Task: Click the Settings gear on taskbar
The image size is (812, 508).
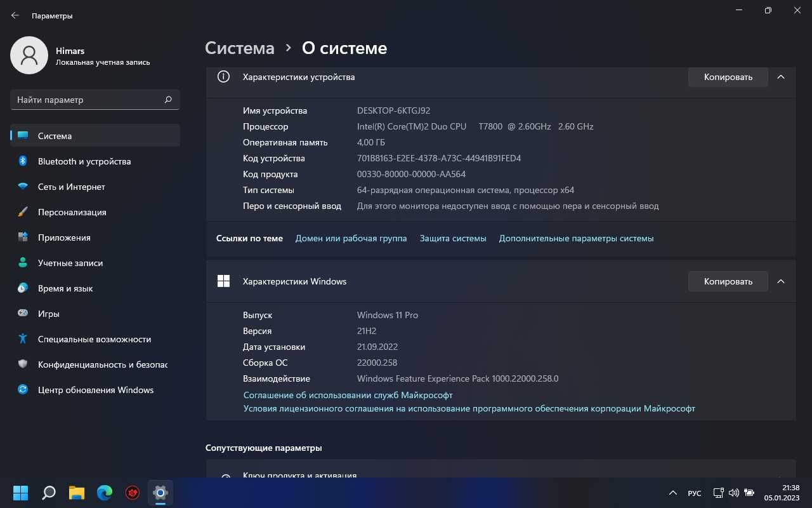Action: 160,492
